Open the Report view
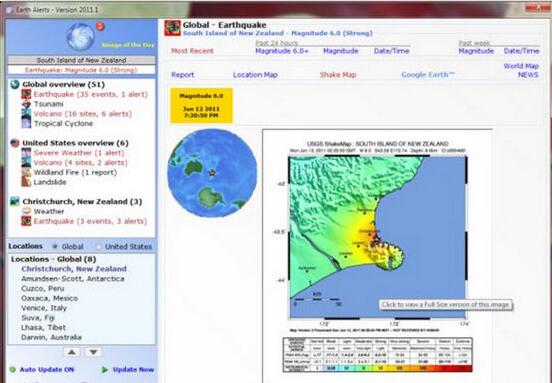This screenshot has height=383, width=552. click(x=182, y=75)
